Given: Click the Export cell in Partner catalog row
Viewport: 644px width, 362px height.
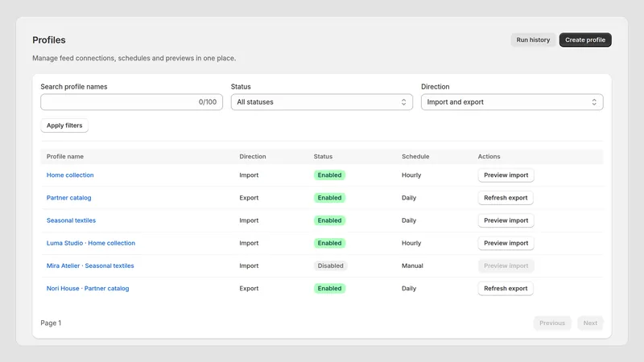Looking at the screenshot, I should point(249,197).
